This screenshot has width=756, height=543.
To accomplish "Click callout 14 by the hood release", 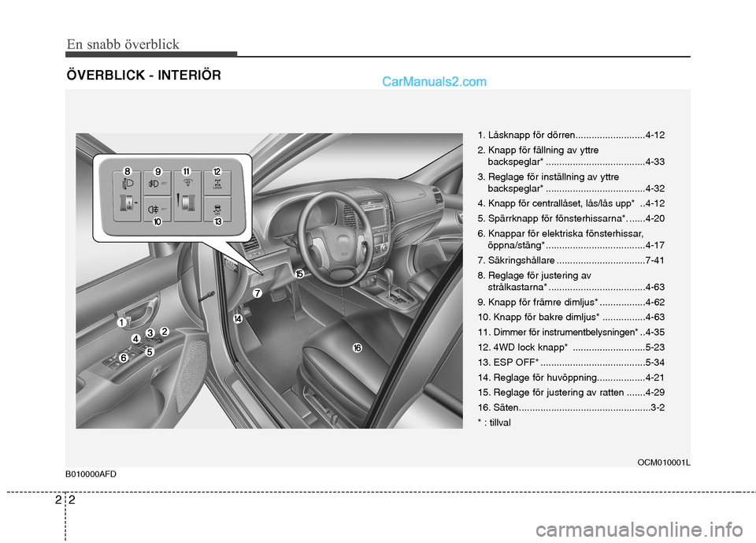I will [238, 318].
